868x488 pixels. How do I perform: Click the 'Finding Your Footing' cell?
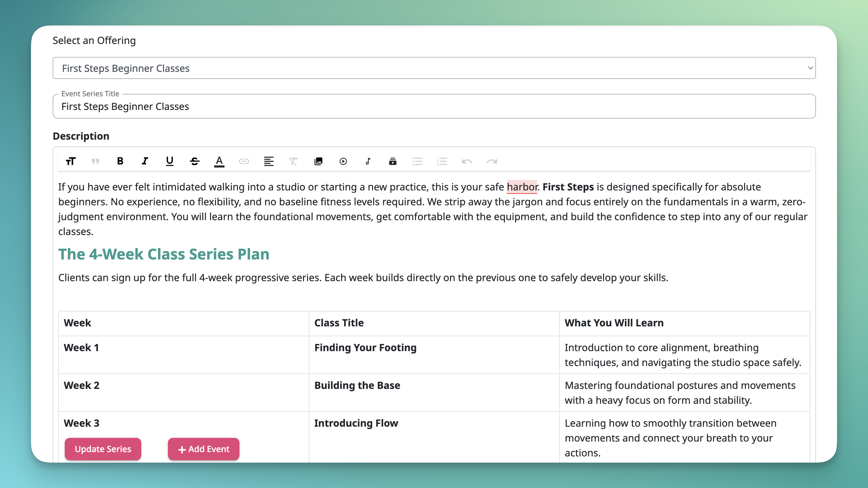point(434,355)
